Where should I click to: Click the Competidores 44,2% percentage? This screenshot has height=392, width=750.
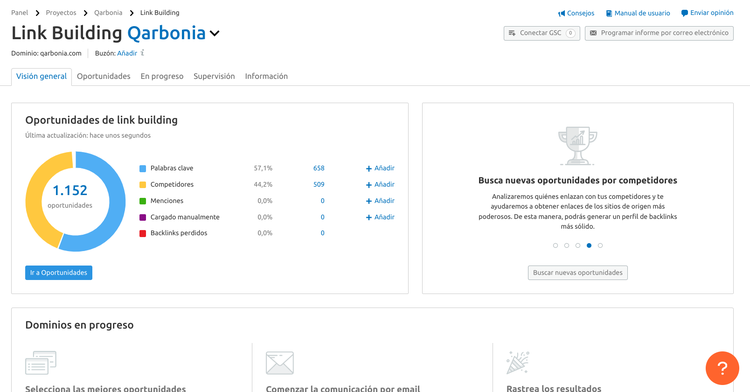263,185
